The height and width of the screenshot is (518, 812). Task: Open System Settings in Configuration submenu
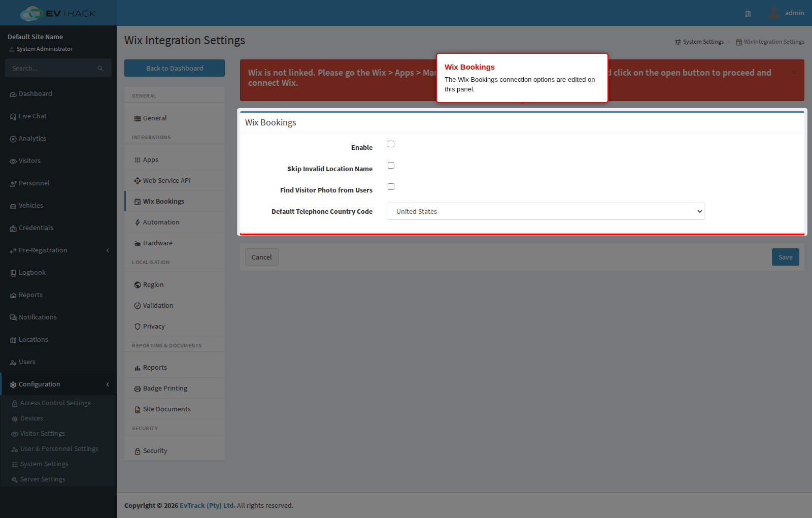[58, 464]
